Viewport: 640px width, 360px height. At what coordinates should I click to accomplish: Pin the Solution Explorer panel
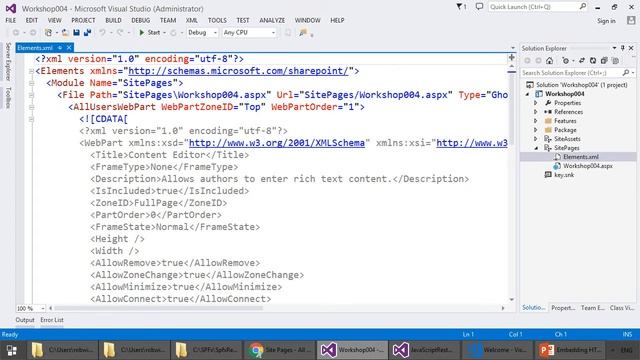(x=622, y=48)
